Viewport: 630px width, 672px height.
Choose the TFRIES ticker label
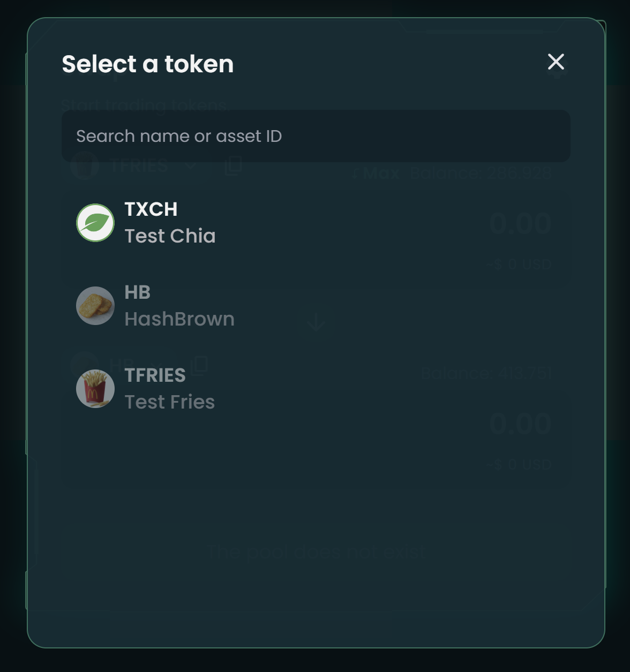(155, 375)
